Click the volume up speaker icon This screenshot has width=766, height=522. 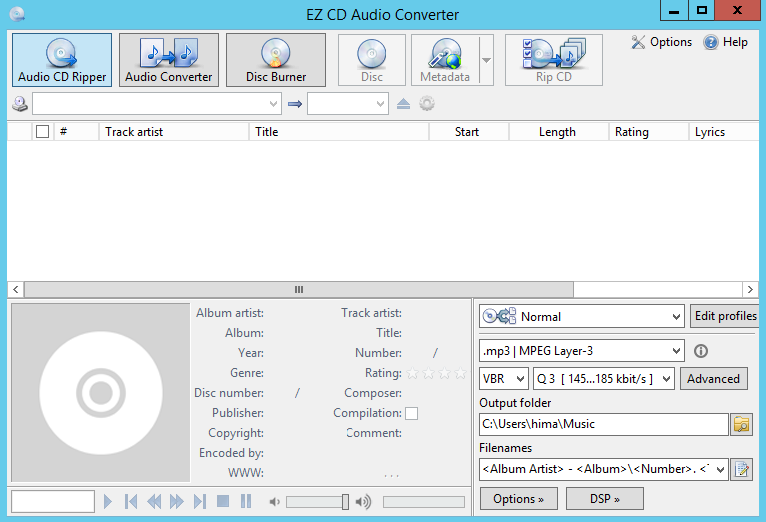[363, 501]
